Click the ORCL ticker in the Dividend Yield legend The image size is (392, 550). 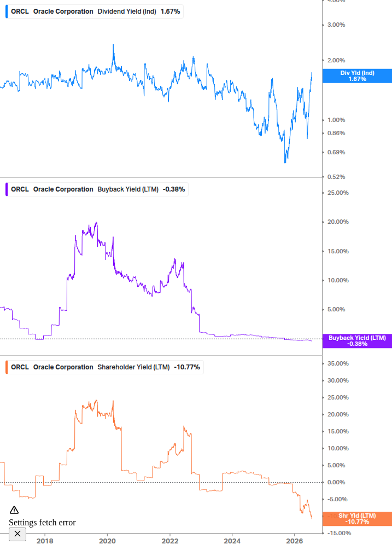(x=20, y=11)
